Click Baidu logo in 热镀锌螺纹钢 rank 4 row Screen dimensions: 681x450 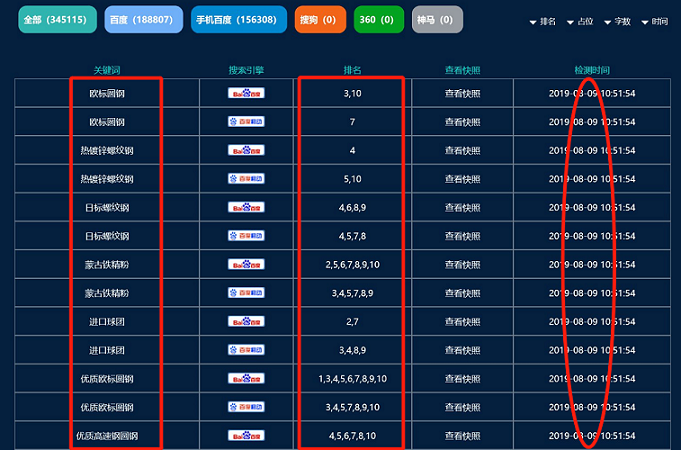click(246, 150)
